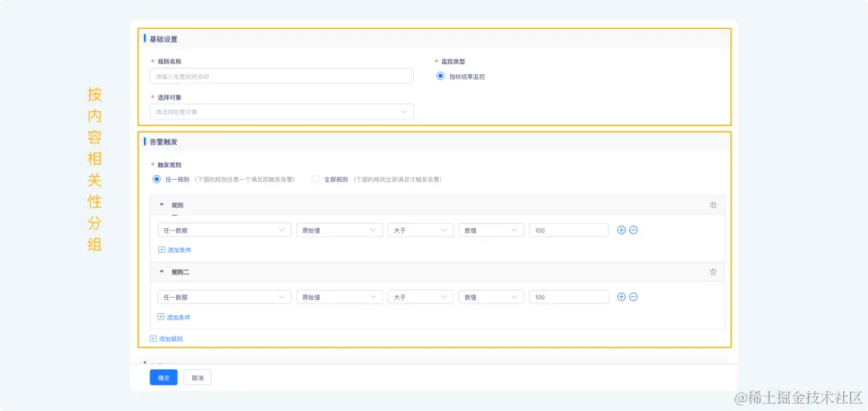This screenshot has height=411, width=868.
Task: Remove the condition via minus circle in 规则一
Action: pyautogui.click(x=633, y=230)
